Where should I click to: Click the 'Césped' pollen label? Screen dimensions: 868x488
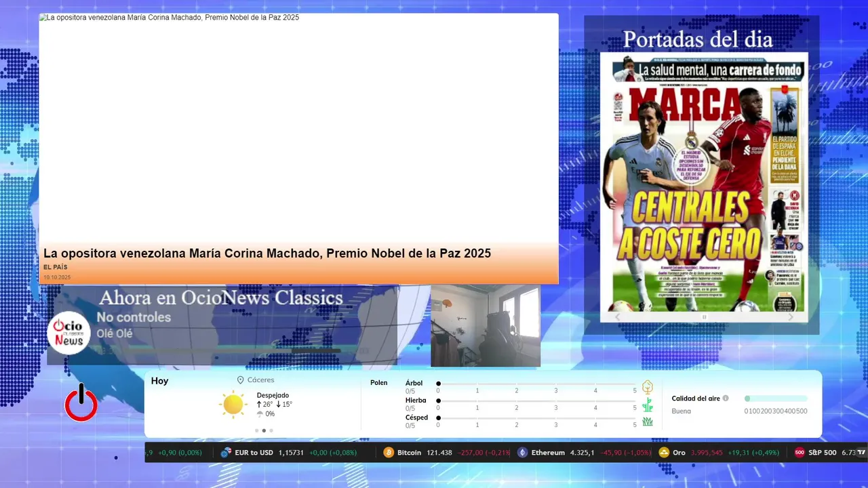416,418
